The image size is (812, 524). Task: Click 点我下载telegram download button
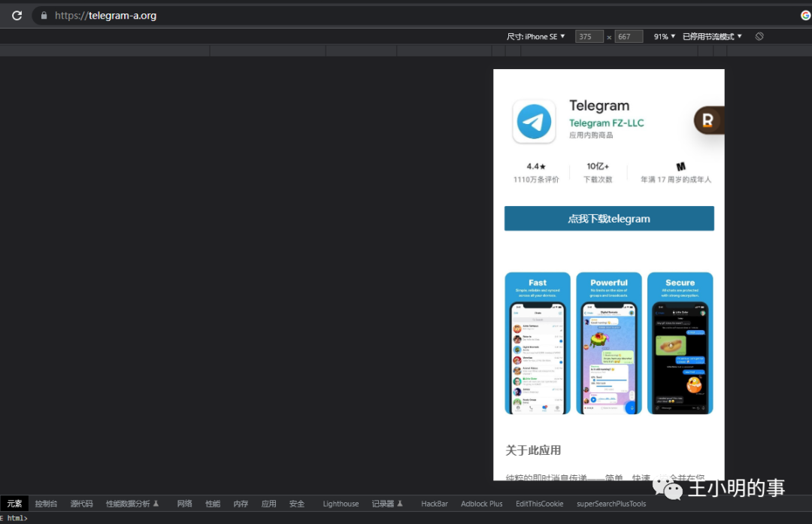(609, 219)
